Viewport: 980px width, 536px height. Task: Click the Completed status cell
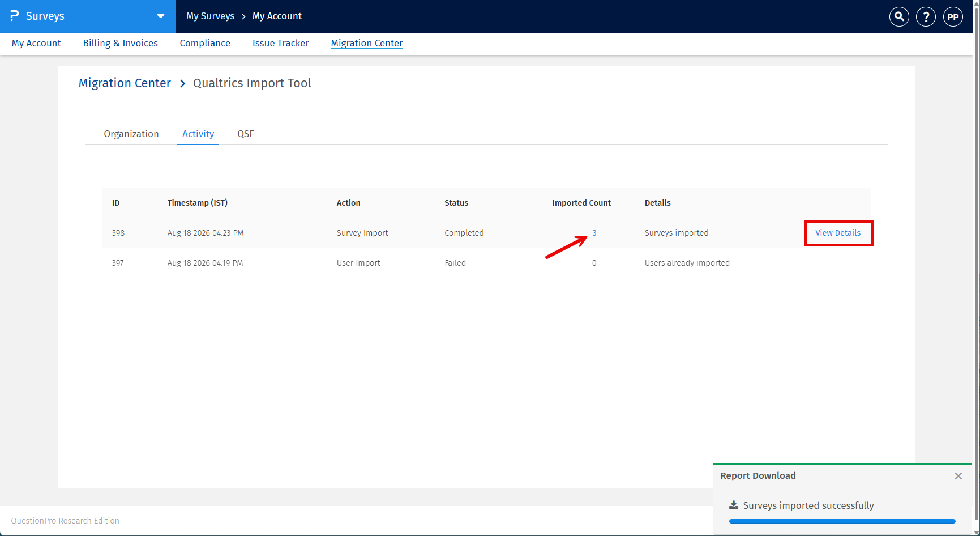coord(464,233)
